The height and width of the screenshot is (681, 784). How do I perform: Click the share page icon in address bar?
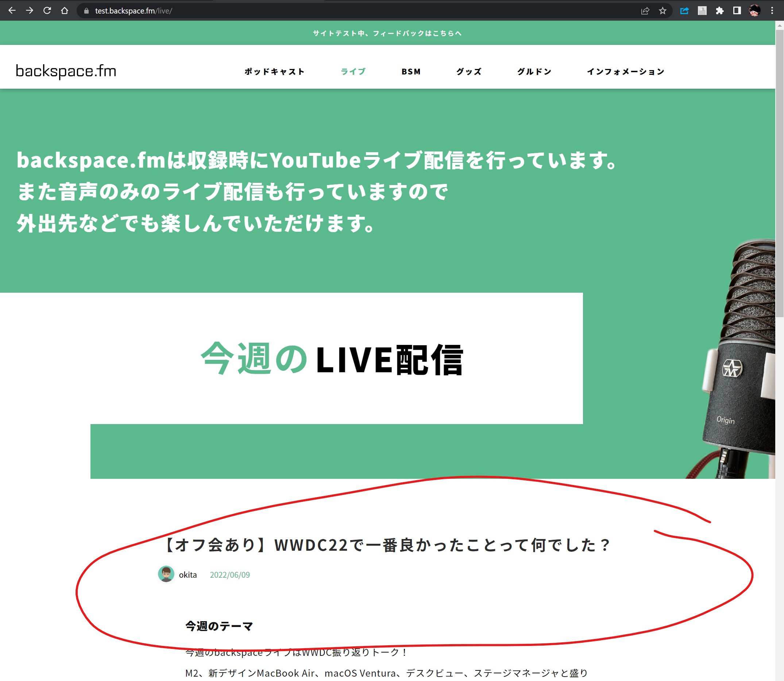tap(645, 11)
